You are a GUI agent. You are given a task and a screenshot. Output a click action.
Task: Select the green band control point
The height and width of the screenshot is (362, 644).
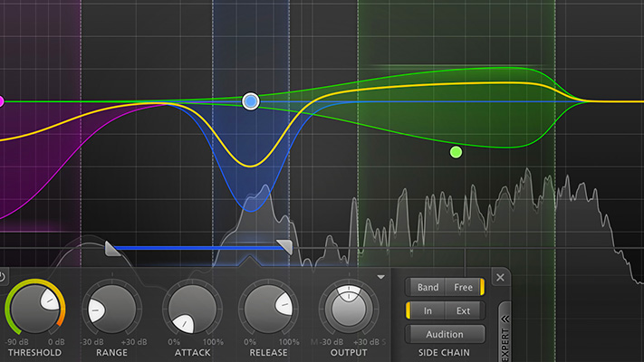(457, 152)
